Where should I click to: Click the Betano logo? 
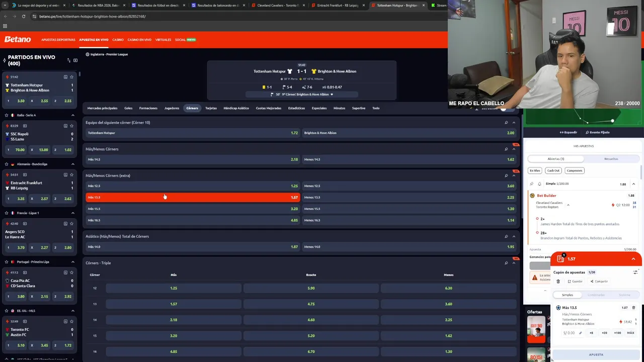18,39
